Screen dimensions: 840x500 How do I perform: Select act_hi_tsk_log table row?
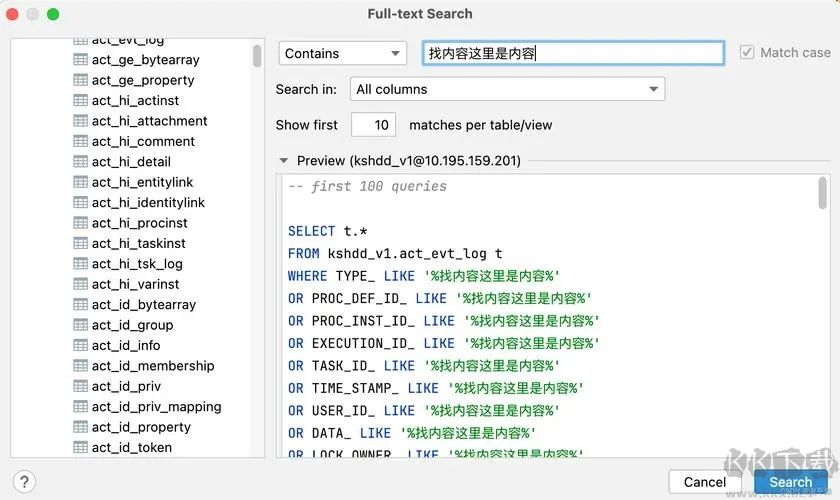(128, 264)
